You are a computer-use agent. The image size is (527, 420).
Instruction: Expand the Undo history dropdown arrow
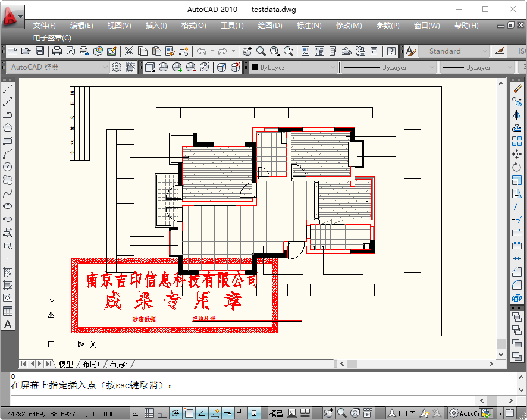tap(212, 51)
